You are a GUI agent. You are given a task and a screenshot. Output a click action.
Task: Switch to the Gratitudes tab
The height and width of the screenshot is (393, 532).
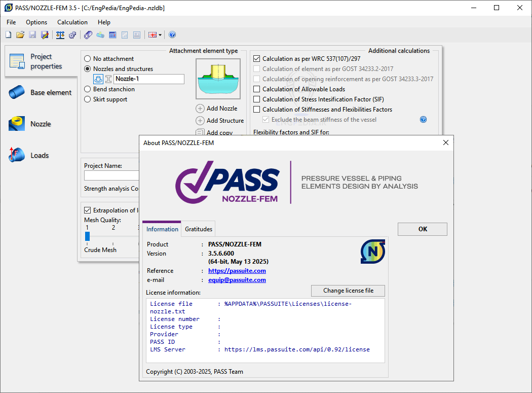tap(199, 229)
